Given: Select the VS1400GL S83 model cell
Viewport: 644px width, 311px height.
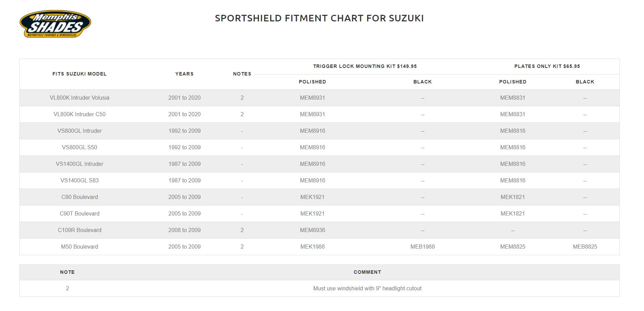Looking at the screenshot, I should (x=79, y=181).
